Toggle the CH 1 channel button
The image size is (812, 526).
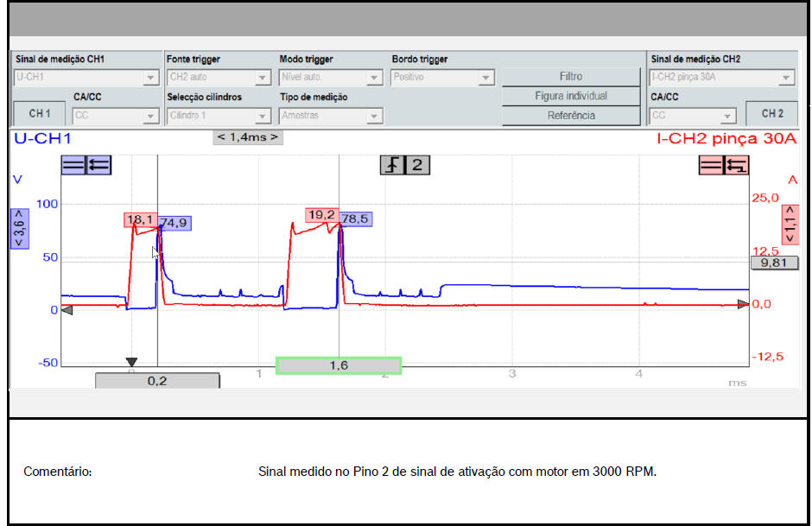40,114
